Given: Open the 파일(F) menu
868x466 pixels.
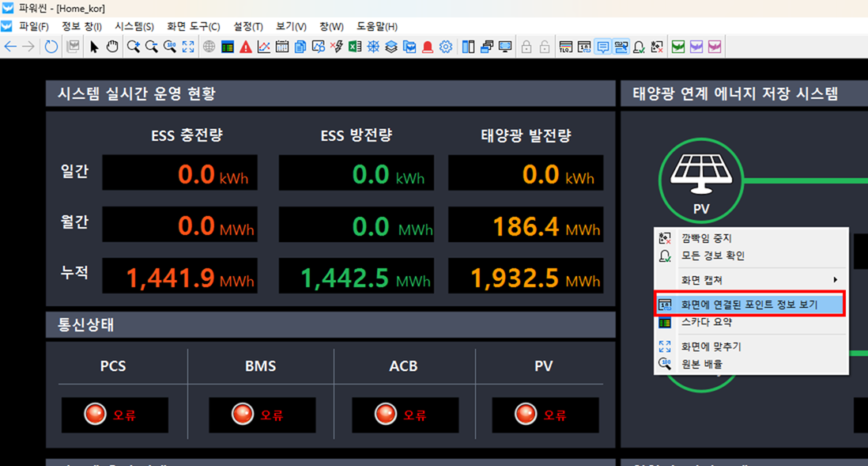Looking at the screenshot, I should (x=33, y=26).
